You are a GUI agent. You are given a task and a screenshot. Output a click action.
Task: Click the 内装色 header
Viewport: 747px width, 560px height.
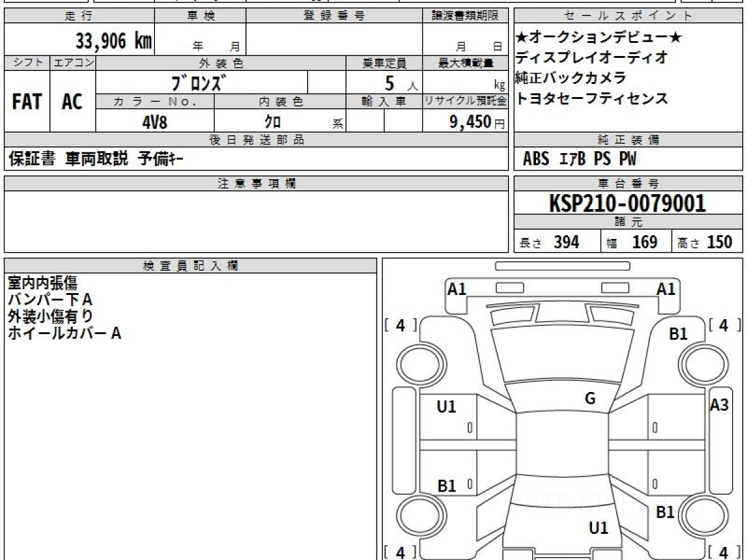280,101
